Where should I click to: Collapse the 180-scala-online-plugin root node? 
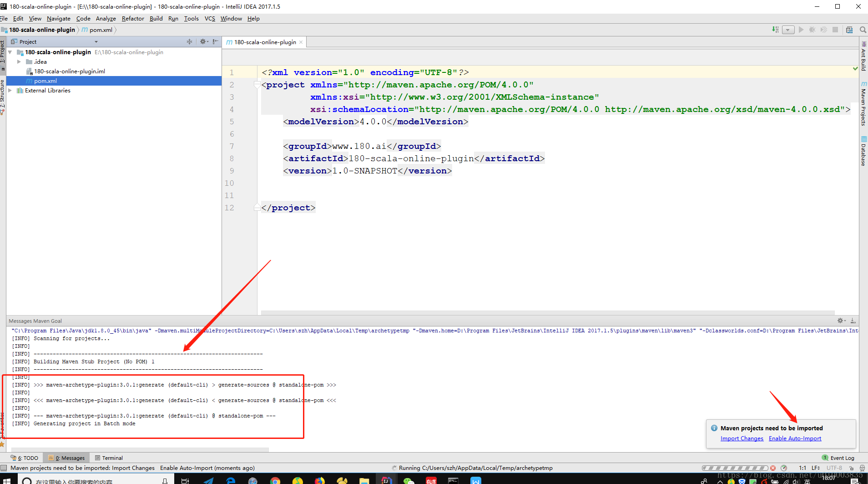[x=10, y=52]
